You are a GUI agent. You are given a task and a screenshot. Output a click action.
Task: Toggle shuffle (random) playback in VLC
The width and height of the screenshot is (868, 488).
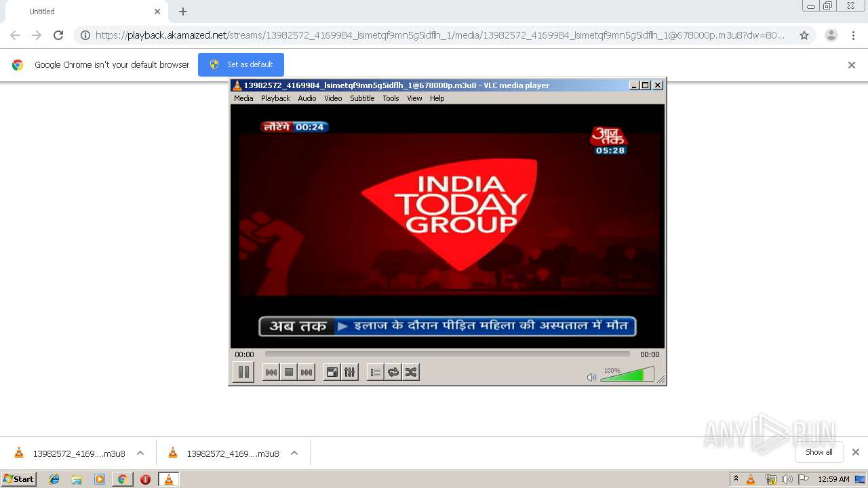click(410, 372)
